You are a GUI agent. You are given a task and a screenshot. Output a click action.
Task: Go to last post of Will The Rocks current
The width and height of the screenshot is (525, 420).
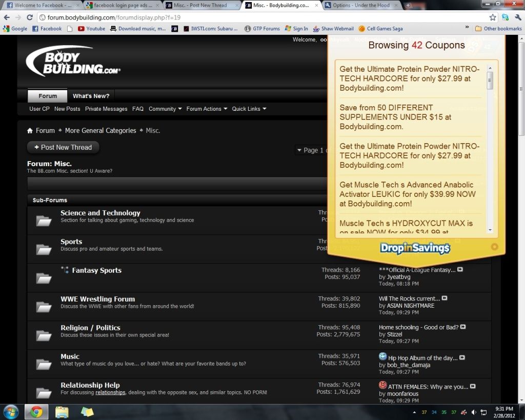click(445, 298)
